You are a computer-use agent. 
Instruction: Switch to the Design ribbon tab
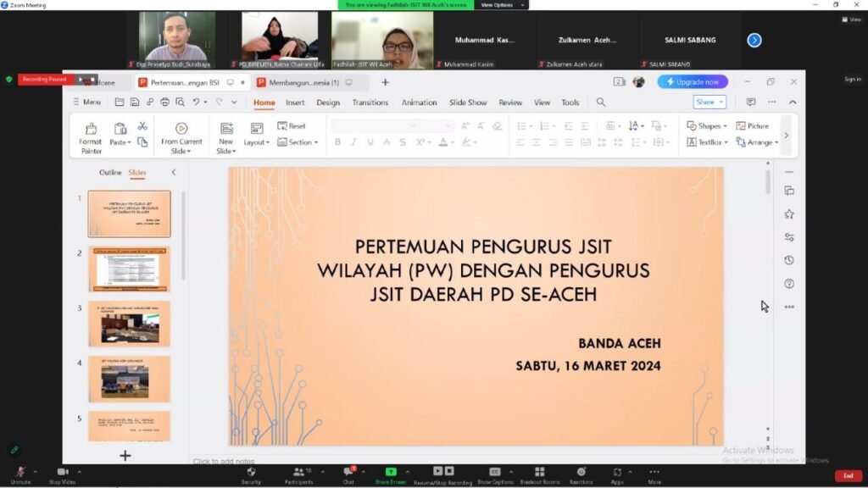point(328,103)
